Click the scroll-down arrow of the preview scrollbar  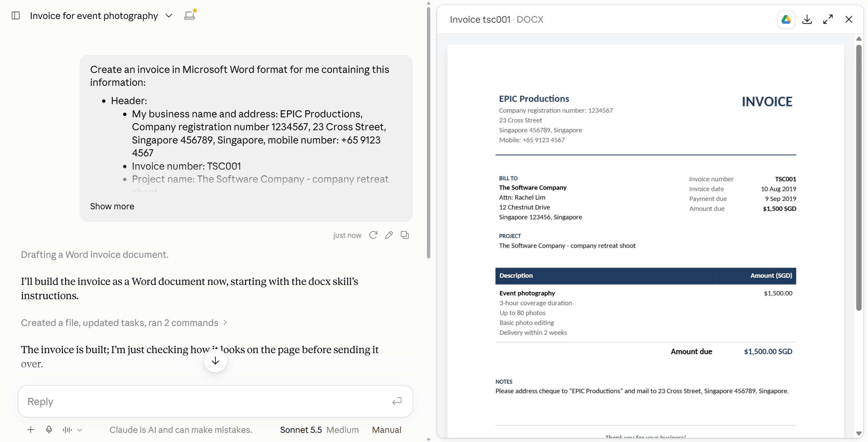click(859, 433)
